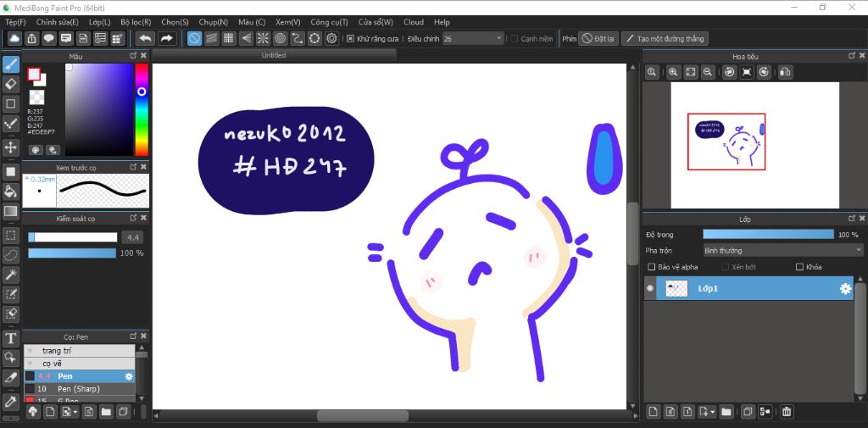868x428 pixels.
Task: Open the Lớp(L) menu
Action: [x=100, y=22]
